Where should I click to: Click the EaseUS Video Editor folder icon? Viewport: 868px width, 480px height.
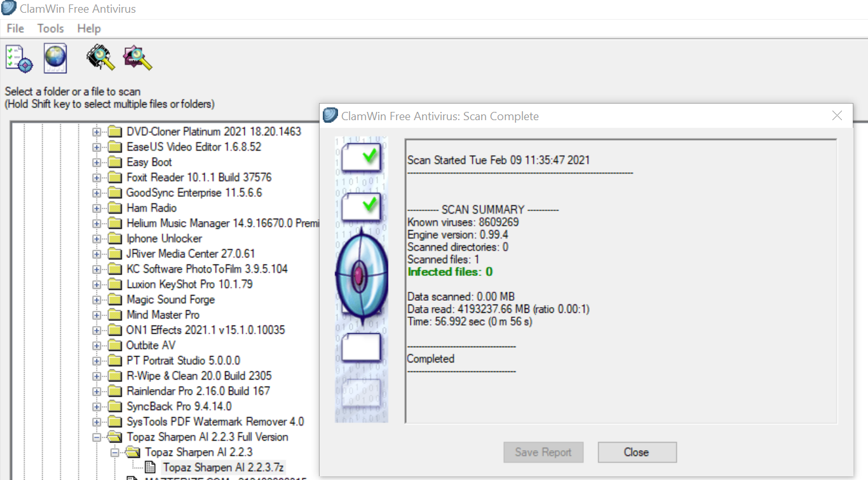(114, 147)
